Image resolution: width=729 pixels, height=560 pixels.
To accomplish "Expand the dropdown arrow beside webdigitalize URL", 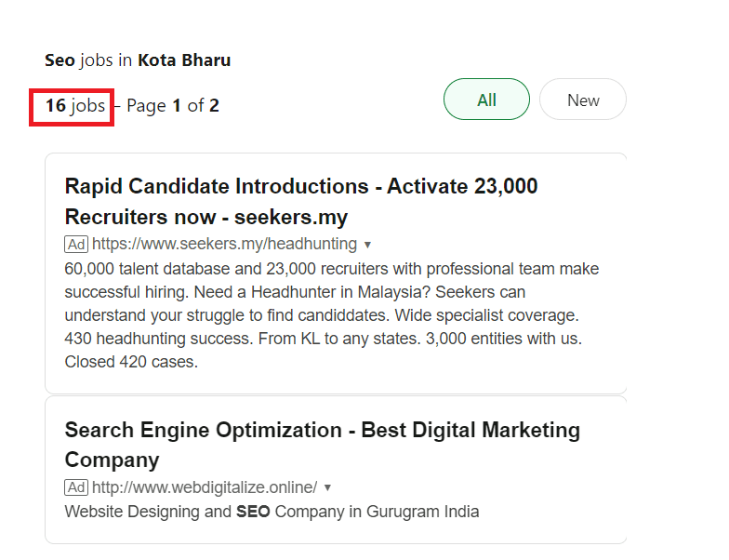I will pyautogui.click(x=327, y=487).
